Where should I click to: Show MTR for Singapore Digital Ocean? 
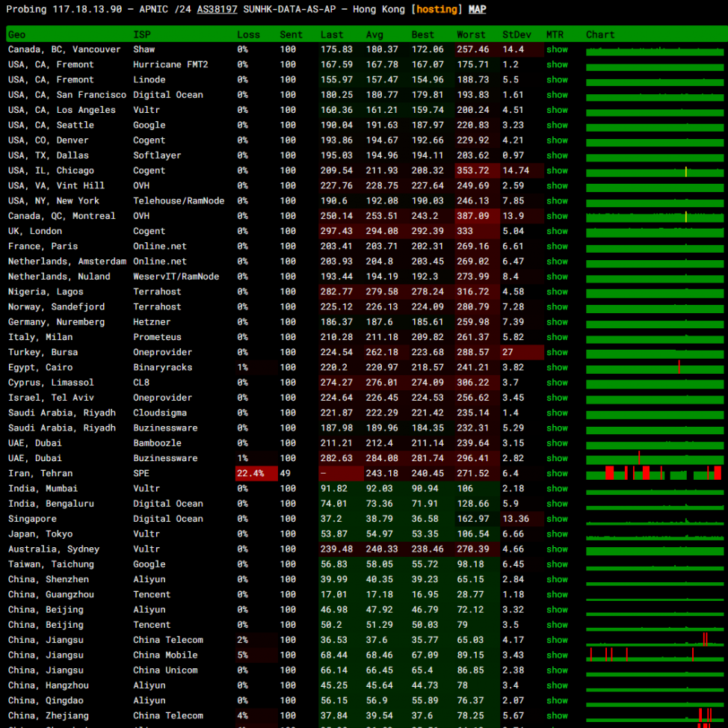[557, 519]
